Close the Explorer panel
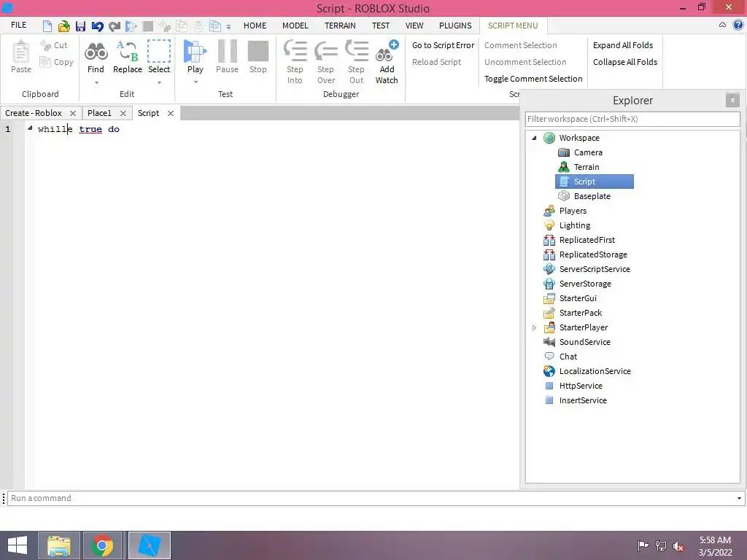Viewport: 747px width, 560px height. (732, 100)
